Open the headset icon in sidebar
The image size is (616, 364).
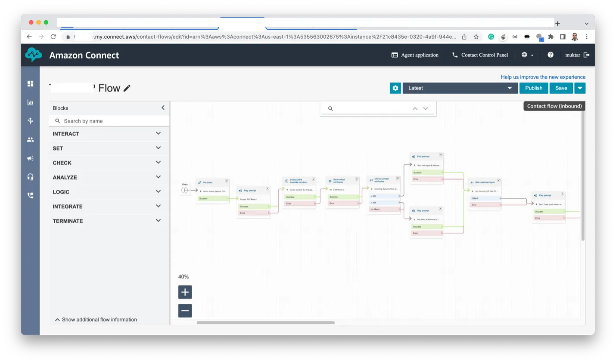coord(30,177)
